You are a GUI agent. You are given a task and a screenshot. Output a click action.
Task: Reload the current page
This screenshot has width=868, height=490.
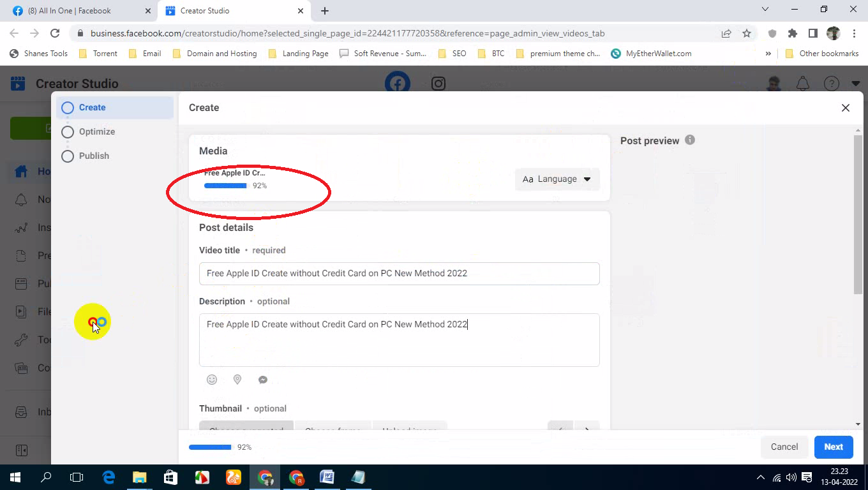tap(55, 33)
